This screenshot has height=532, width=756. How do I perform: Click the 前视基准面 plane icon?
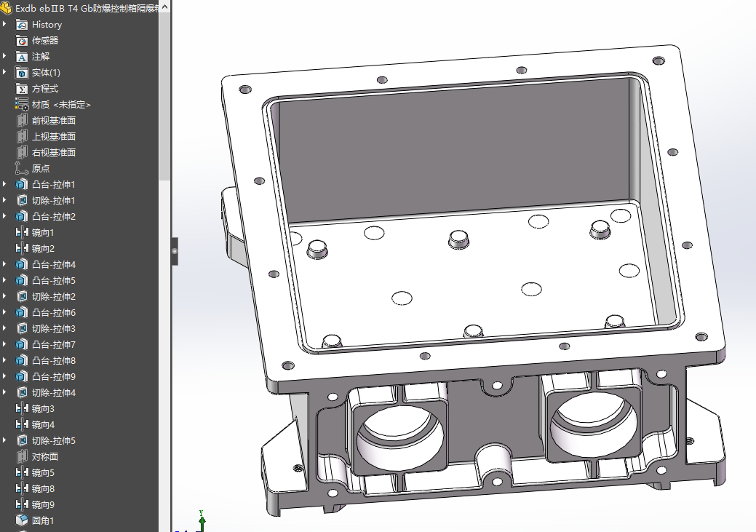pos(22,121)
